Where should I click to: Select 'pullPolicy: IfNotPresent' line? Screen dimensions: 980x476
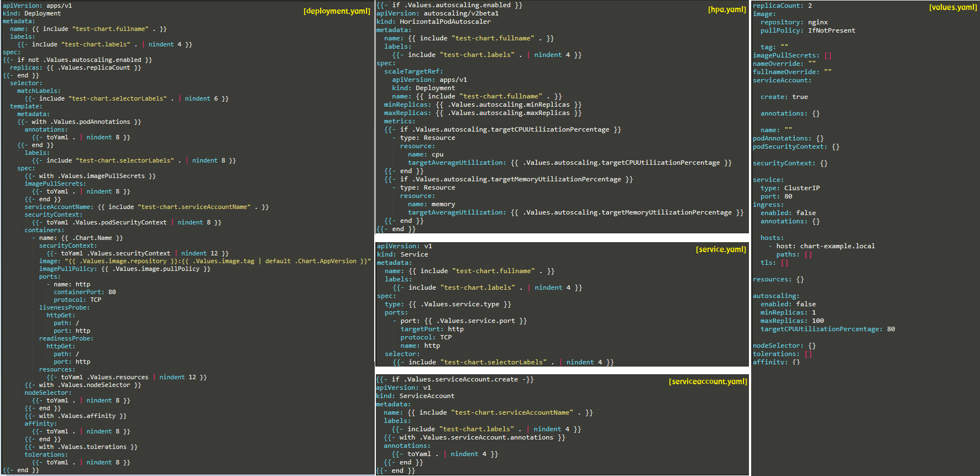coord(808,30)
